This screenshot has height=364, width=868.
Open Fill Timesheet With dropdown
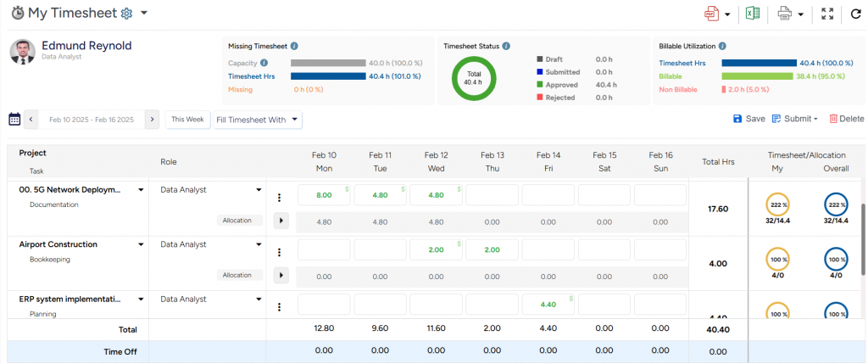point(258,120)
